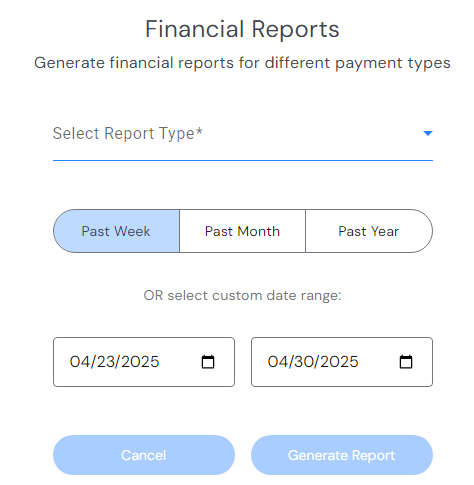Click the Cancel button
This screenshot has height=485, width=474.
(144, 455)
